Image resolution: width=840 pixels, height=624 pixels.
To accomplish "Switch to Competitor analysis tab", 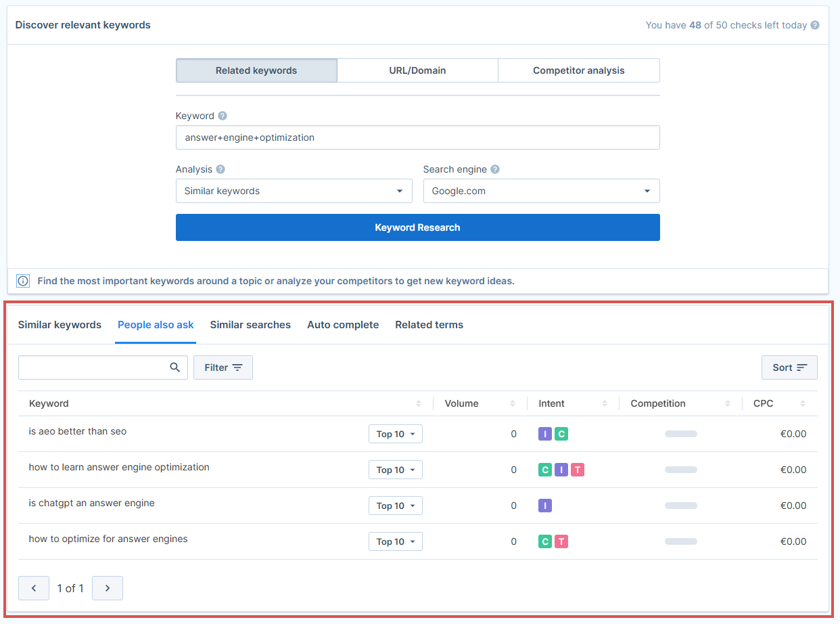I will click(x=579, y=70).
